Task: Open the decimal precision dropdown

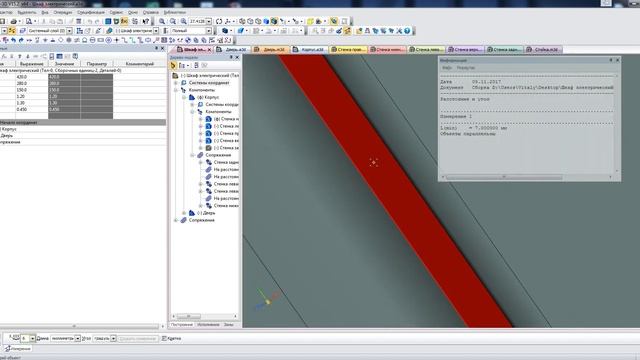Action: [x=32, y=338]
